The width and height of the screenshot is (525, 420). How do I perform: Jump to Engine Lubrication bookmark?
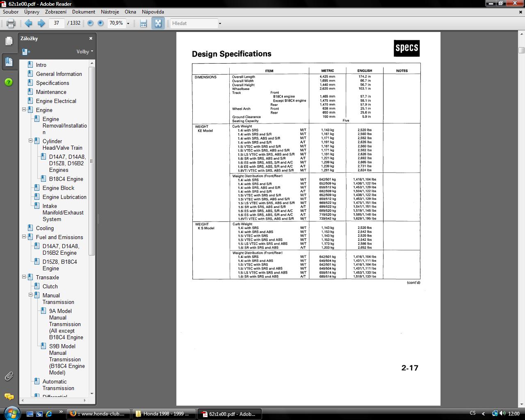[x=64, y=197]
